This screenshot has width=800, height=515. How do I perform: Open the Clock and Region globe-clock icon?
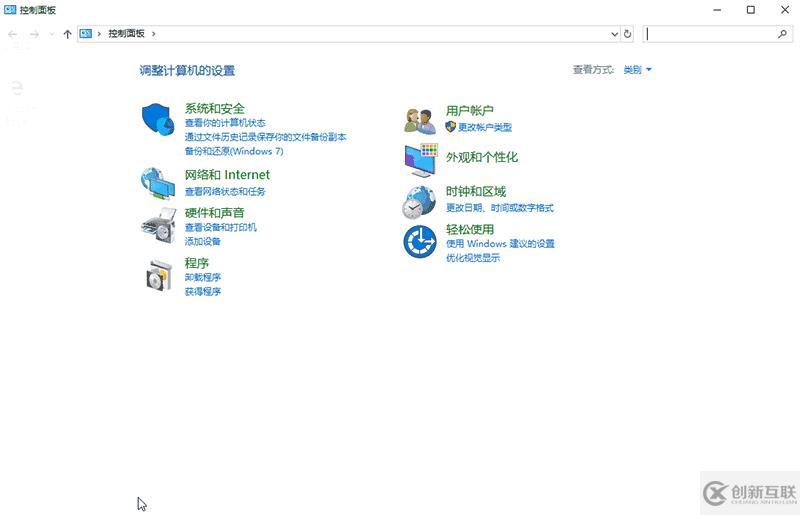pos(419,202)
